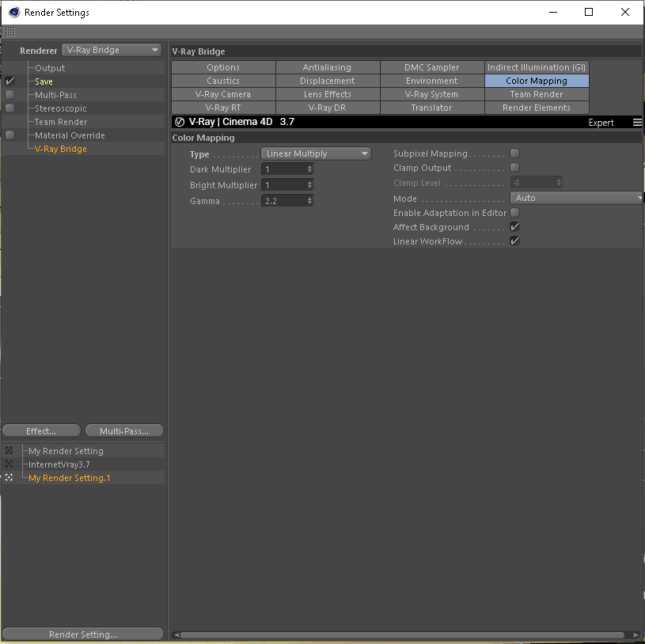This screenshot has width=645, height=644.
Task: Switch to the V-Ray RT tab
Action: point(223,108)
